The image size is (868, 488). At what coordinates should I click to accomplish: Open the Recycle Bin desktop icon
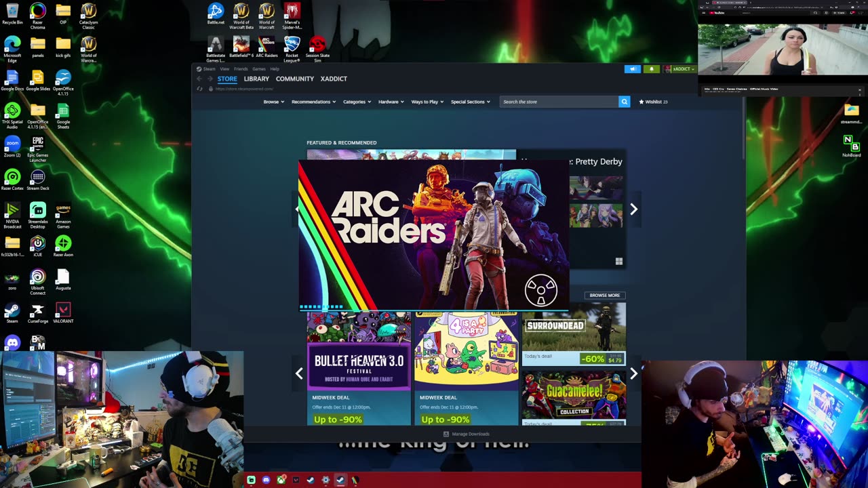(x=12, y=14)
